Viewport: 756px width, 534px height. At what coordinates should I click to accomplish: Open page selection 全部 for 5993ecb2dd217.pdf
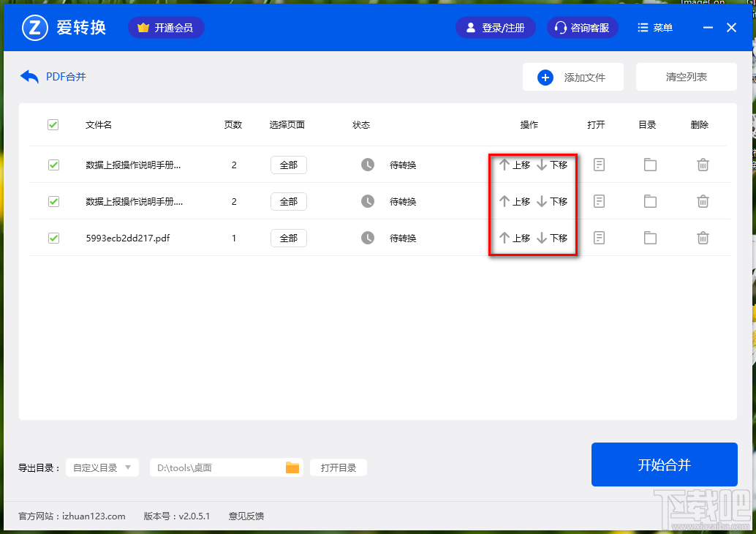(x=288, y=238)
